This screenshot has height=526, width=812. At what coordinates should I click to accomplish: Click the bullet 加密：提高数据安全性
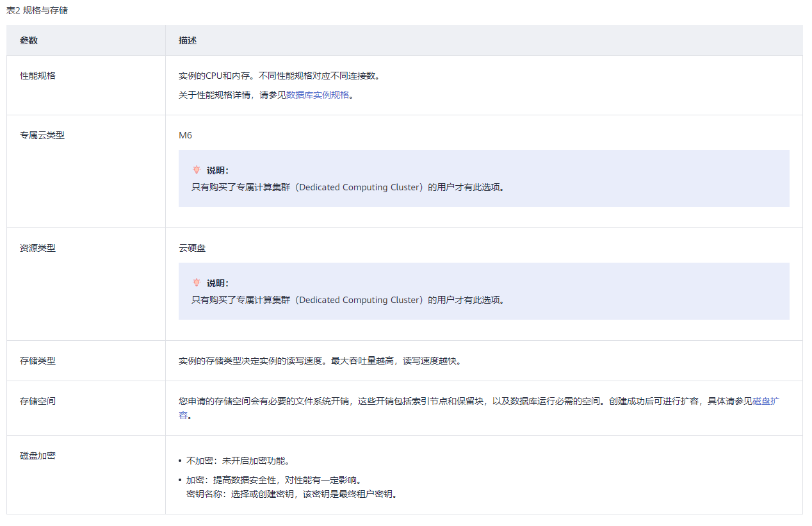click(273, 480)
